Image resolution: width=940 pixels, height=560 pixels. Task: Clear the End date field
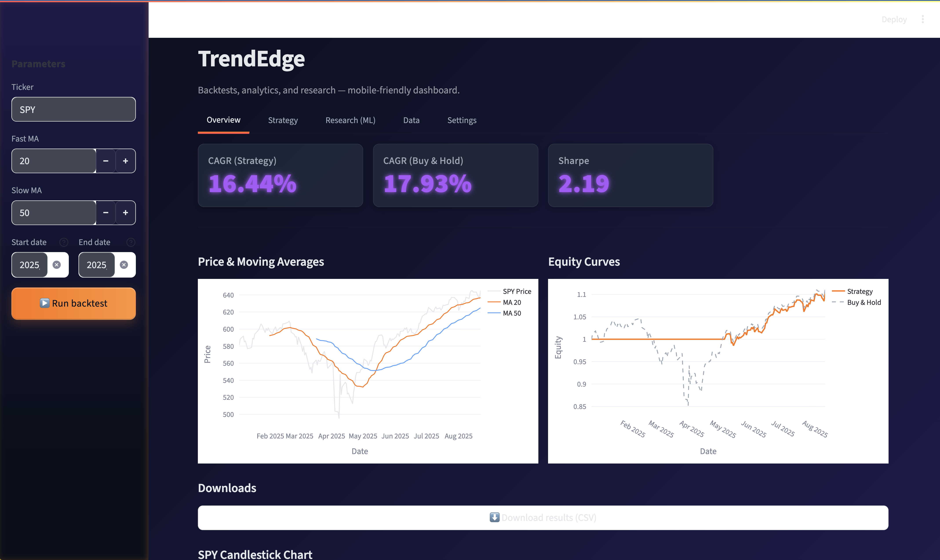point(124,265)
